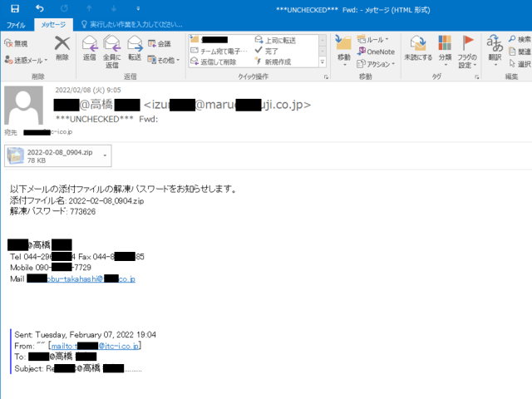Click the 無視 ignore icon
This screenshot has width=532, height=399.
coord(16,43)
